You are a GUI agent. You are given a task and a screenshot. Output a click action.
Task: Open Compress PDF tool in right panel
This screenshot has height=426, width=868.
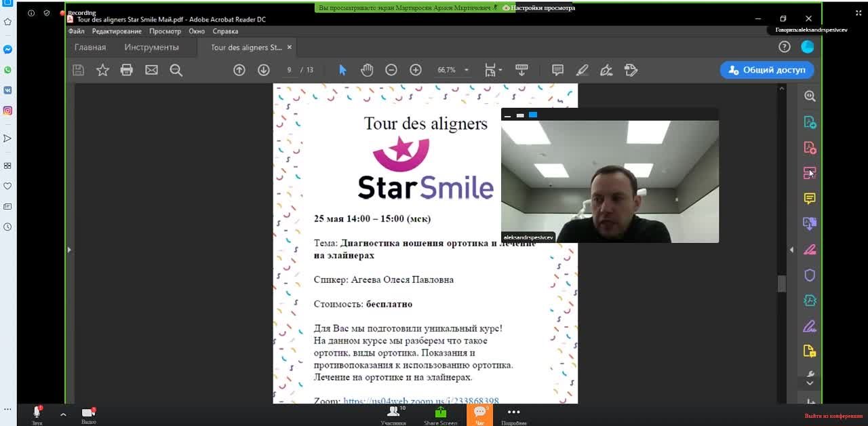click(x=810, y=301)
